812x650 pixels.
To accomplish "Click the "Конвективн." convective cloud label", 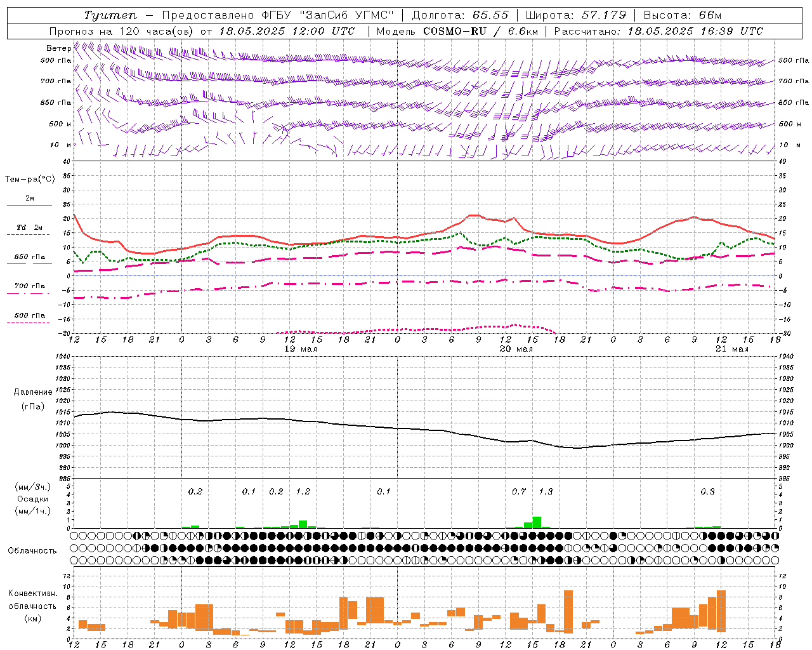I will tap(32, 594).
